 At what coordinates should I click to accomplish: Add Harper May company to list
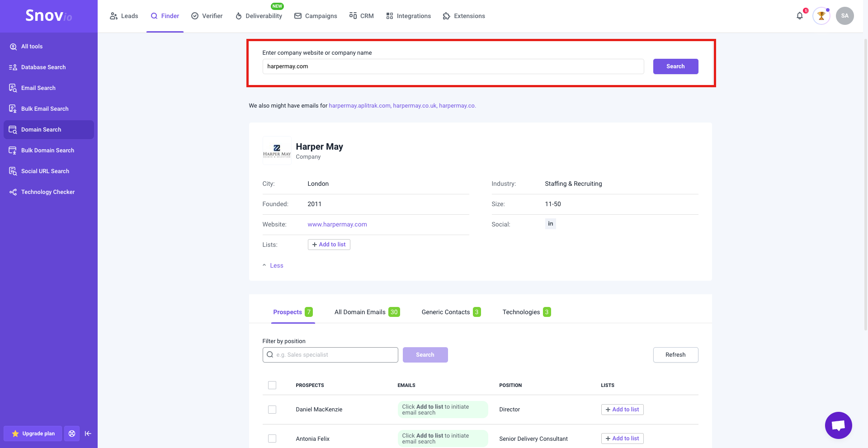329,245
